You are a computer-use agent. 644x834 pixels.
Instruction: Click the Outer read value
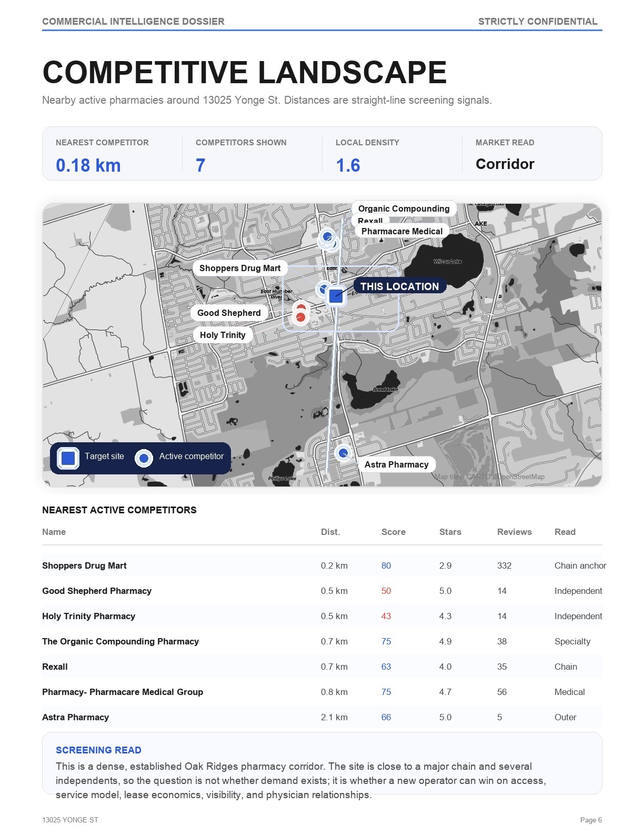coord(566,717)
